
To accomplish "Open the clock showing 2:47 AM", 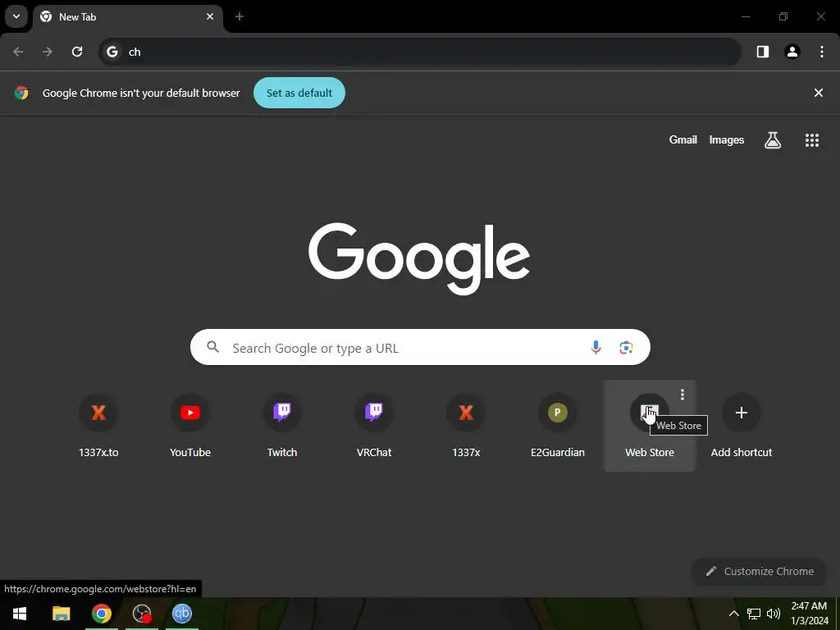I will tap(810, 614).
